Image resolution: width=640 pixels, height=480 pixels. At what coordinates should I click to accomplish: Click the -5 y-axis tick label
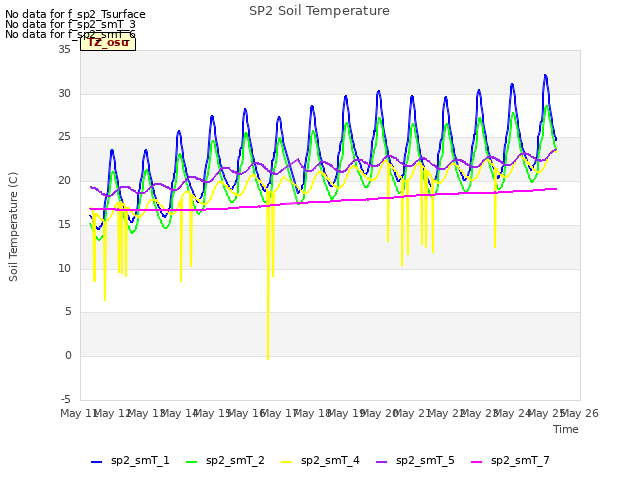(66, 399)
